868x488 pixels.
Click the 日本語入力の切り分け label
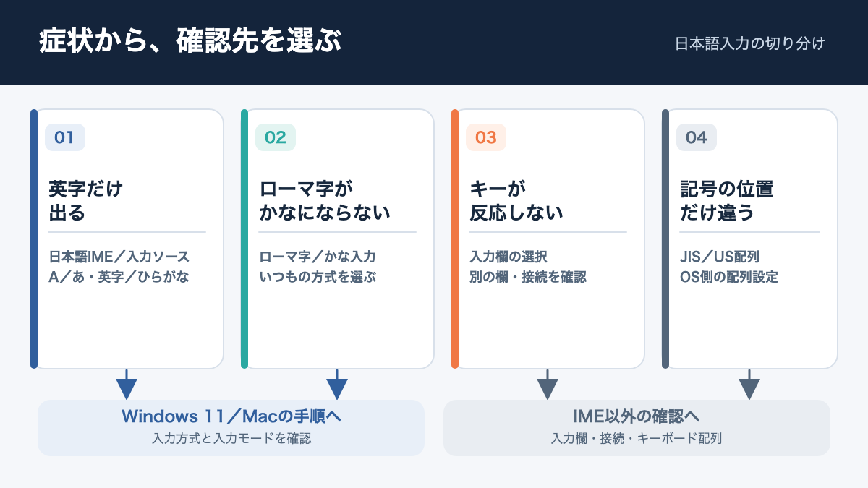(x=750, y=43)
